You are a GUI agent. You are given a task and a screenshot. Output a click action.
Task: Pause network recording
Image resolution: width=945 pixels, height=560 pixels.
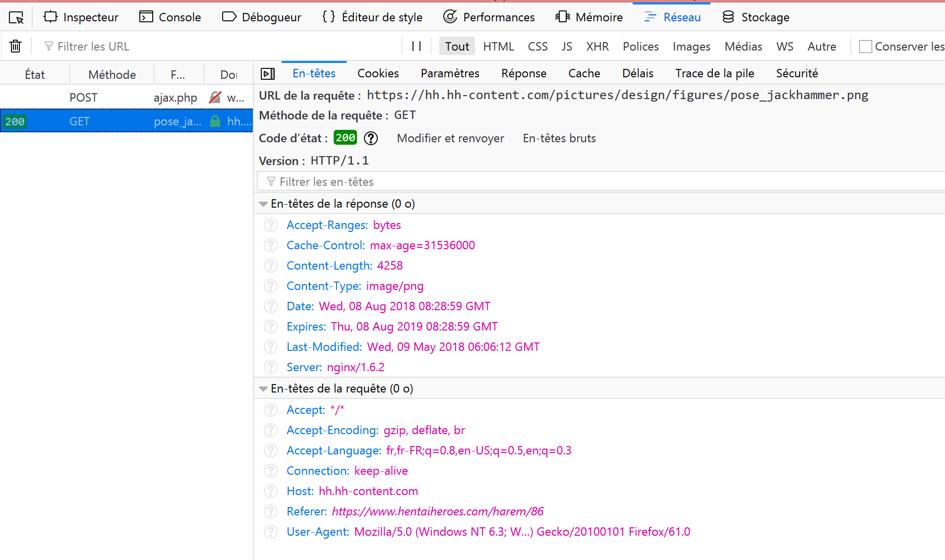416,46
